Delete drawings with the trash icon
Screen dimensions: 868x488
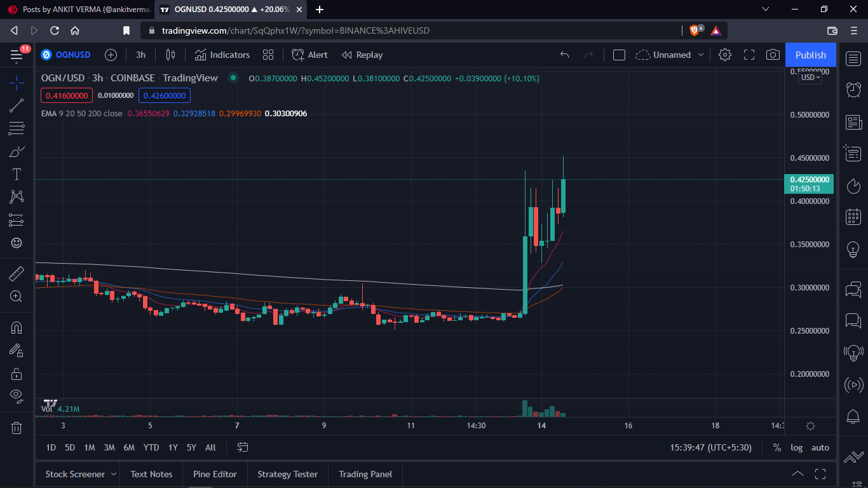click(17, 428)
